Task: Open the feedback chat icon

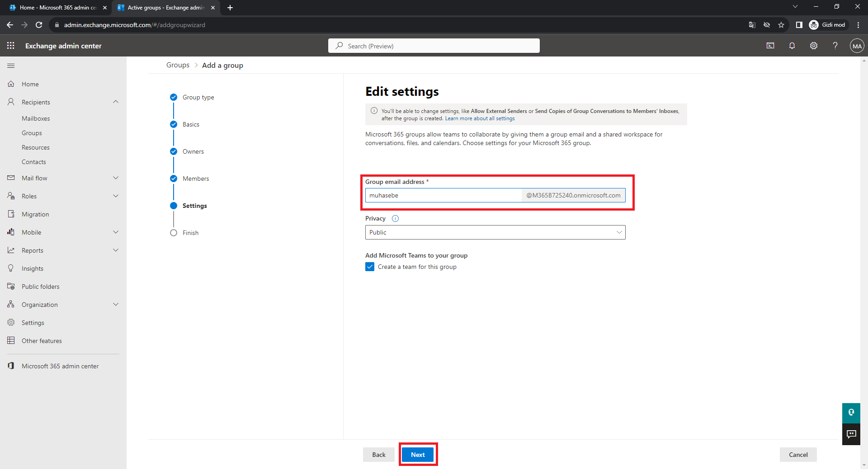Action: (851, 434)
